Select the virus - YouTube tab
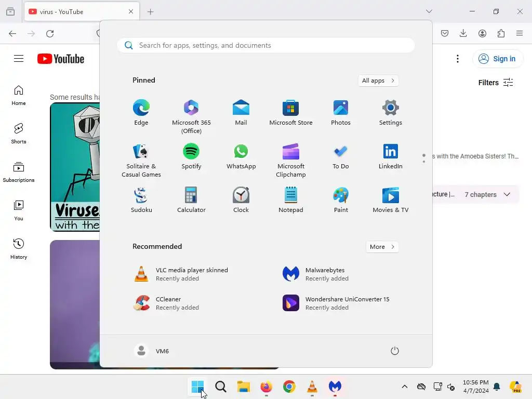This screenshot has width=532, height=399. (x=82, y=12)
